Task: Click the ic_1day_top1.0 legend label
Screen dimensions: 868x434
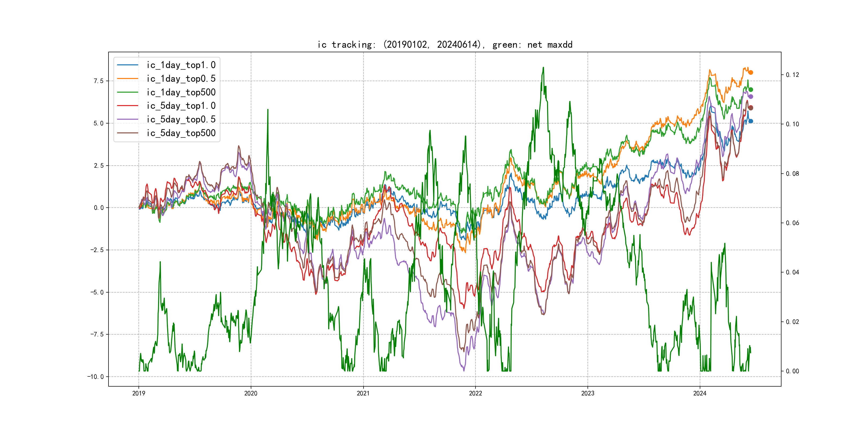Action: tap(181, 65)
